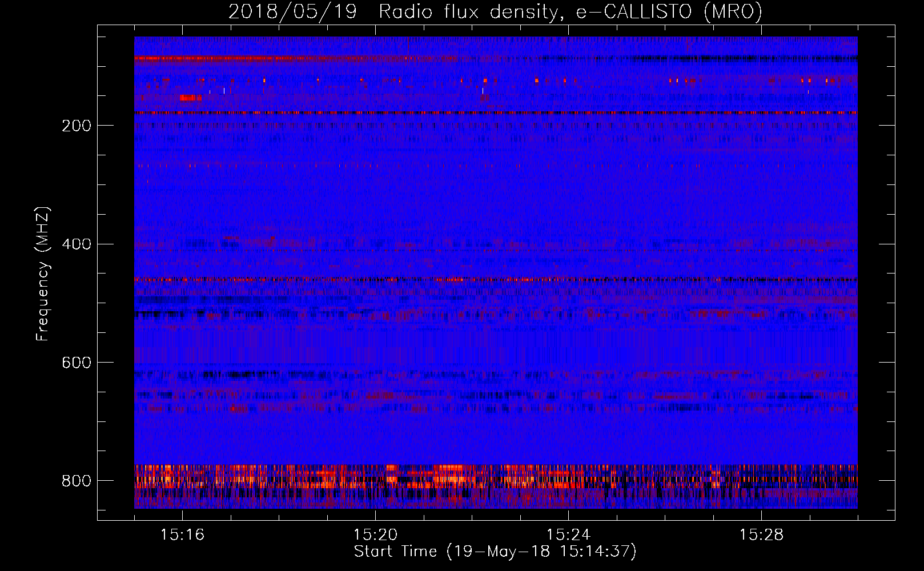Click the '15:24' time tick label

click(568, 534)
